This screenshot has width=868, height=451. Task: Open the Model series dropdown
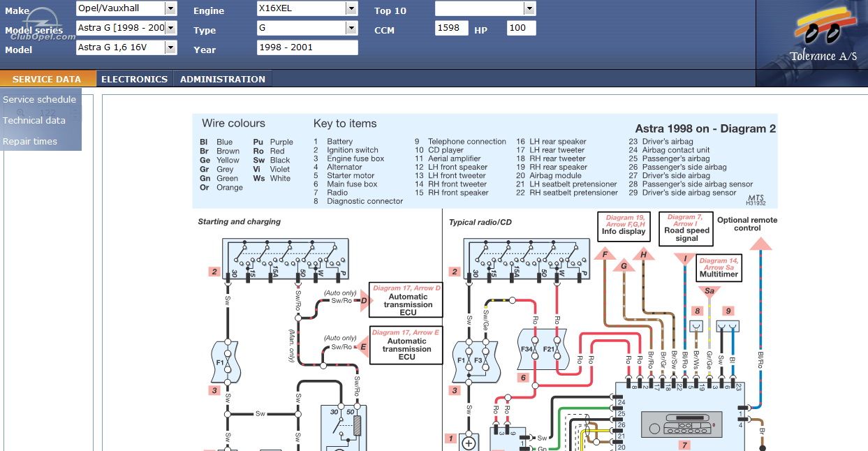(x=170, y=28)
